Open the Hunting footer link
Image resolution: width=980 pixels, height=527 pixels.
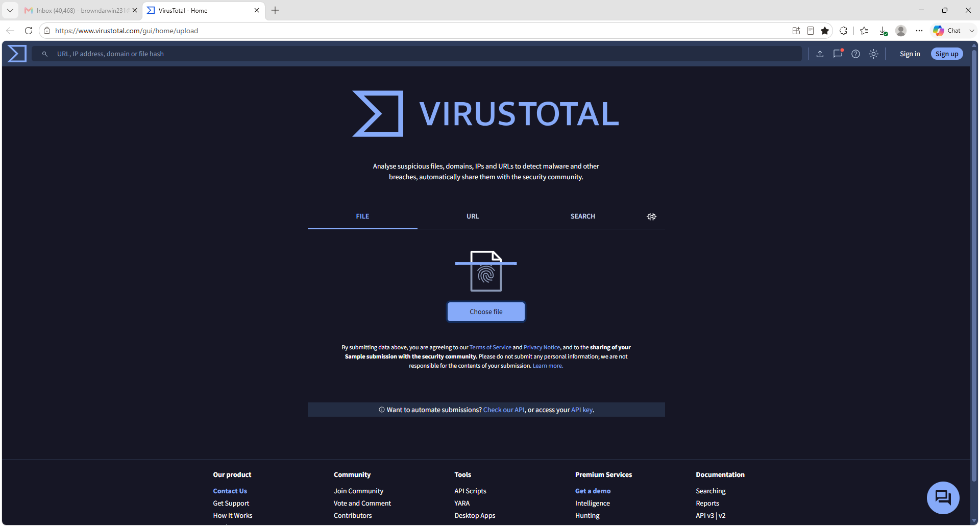587,515
